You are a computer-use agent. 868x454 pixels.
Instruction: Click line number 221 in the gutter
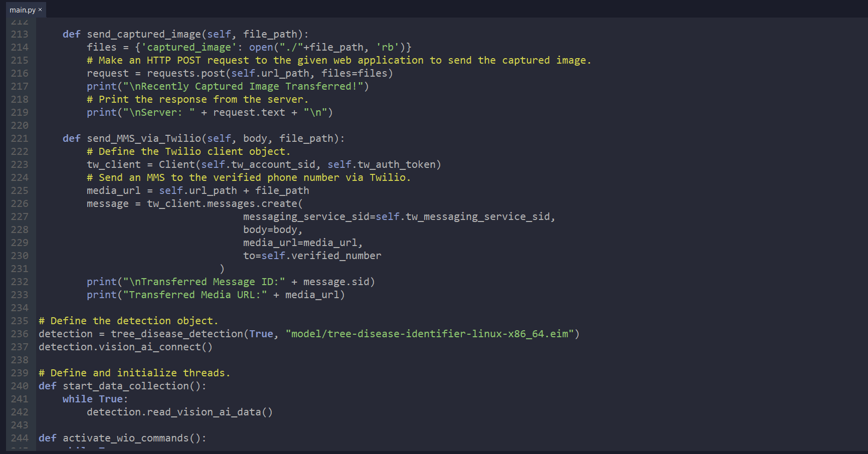[20, 138]
